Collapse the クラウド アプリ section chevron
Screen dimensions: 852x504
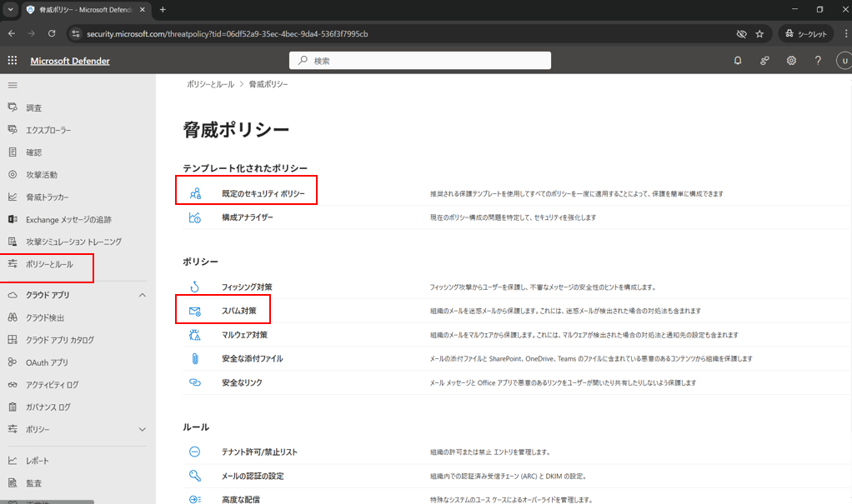[x=143, y=295]
